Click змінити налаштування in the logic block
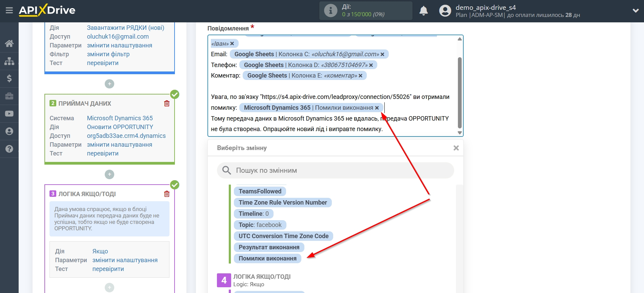 click(125, 260)
